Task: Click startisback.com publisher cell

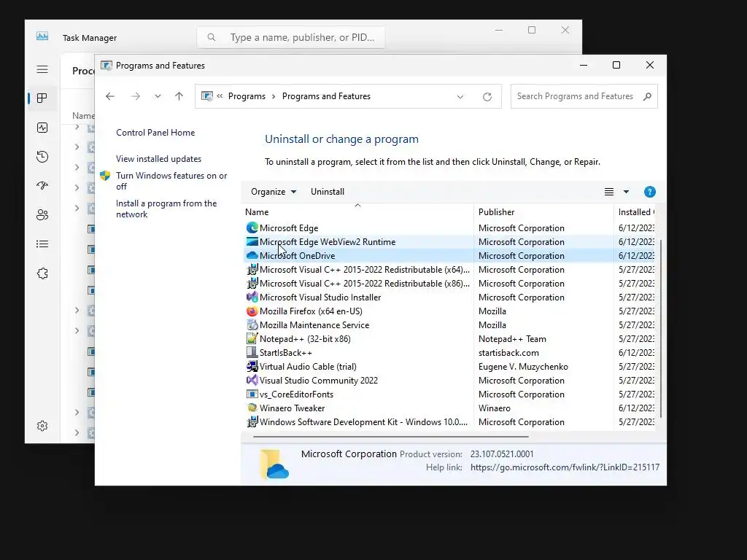Action: point(508,353)
